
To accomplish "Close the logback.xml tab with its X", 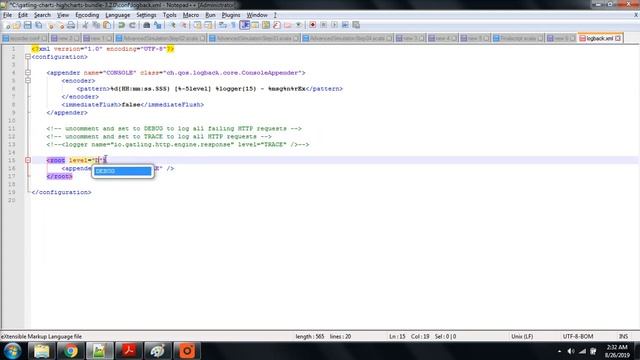I will coord(618,38).
